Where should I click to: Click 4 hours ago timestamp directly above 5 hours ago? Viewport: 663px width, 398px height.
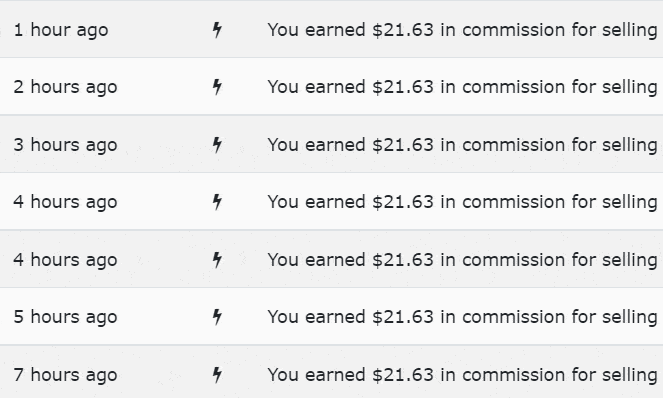[65, 260]
